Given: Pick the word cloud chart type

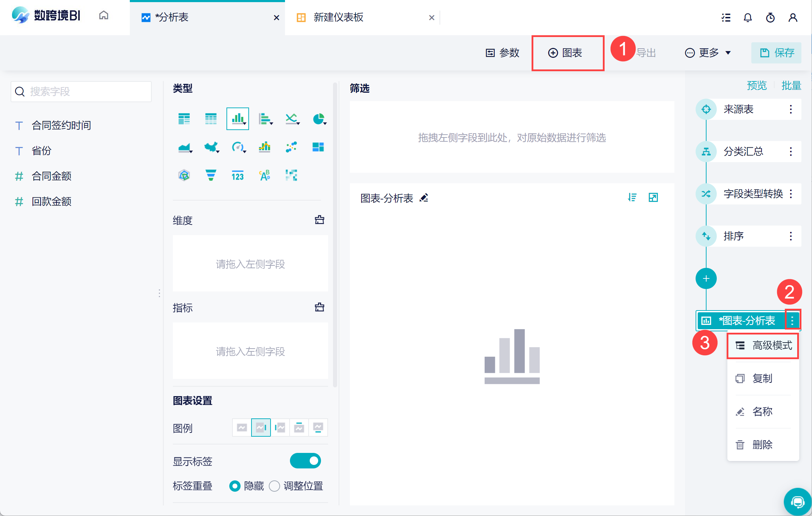Looking at the screenshot, I should point(265,175).
